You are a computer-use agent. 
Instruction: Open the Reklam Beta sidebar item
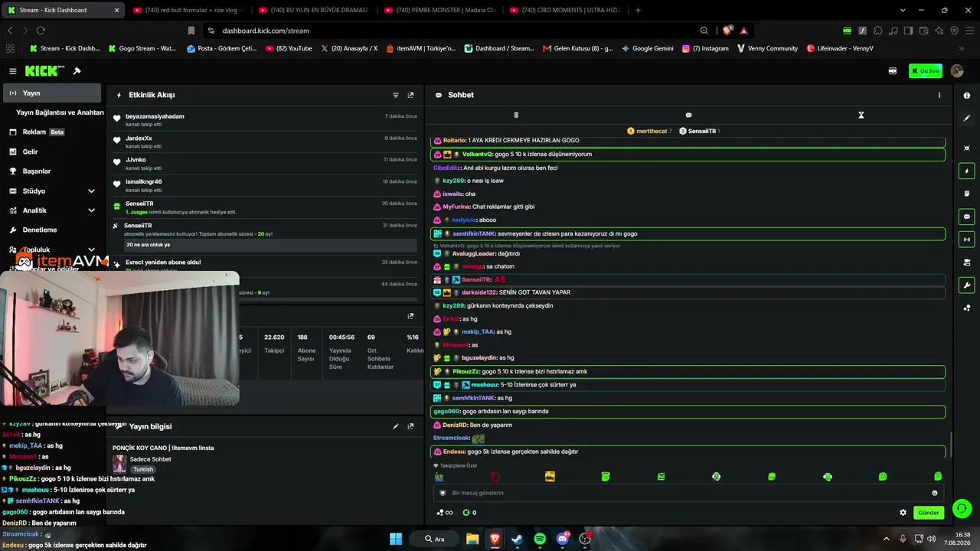pyautogui.click(x=51, y=132)
